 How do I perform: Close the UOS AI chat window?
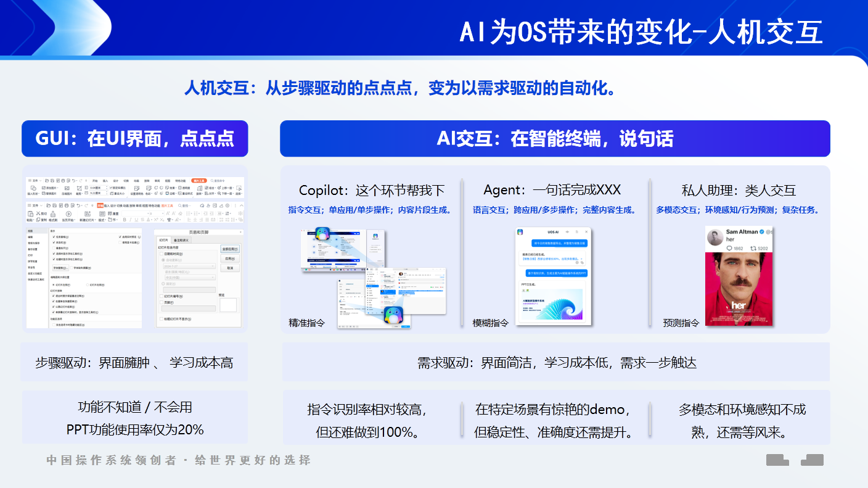pyautogui.click(x=587, y=232)
